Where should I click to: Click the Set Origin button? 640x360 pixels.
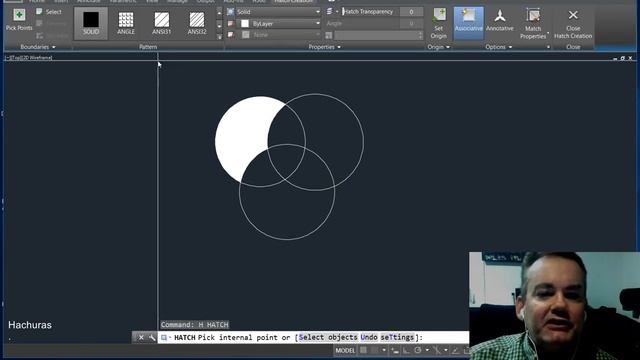pos(438,23)
